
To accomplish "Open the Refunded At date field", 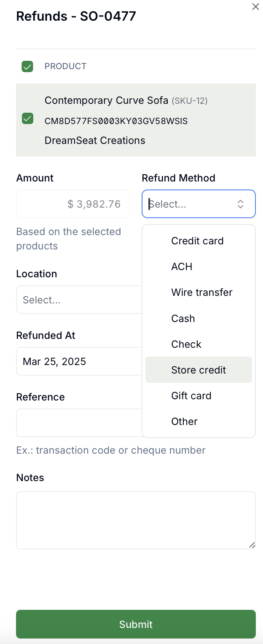I will coord(79,362).
